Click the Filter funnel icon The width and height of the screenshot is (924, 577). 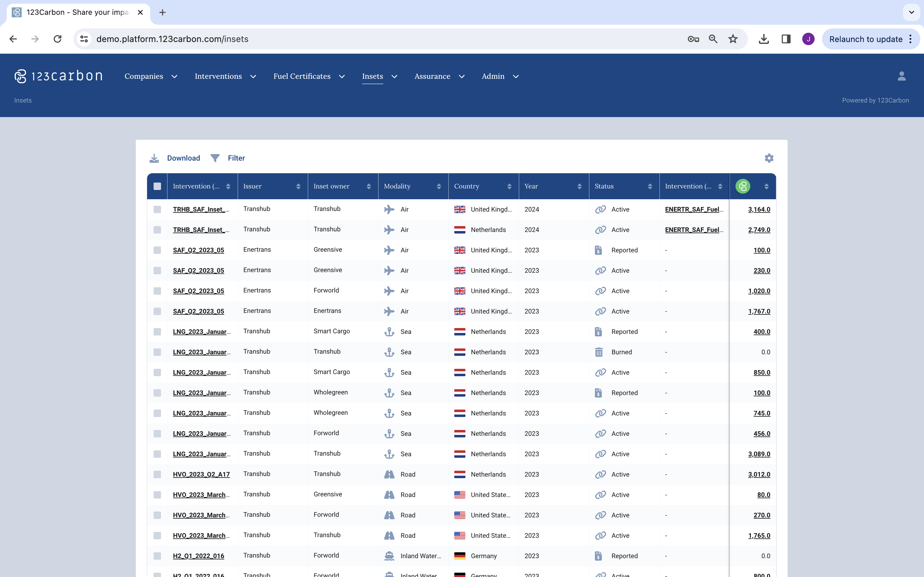215,158
